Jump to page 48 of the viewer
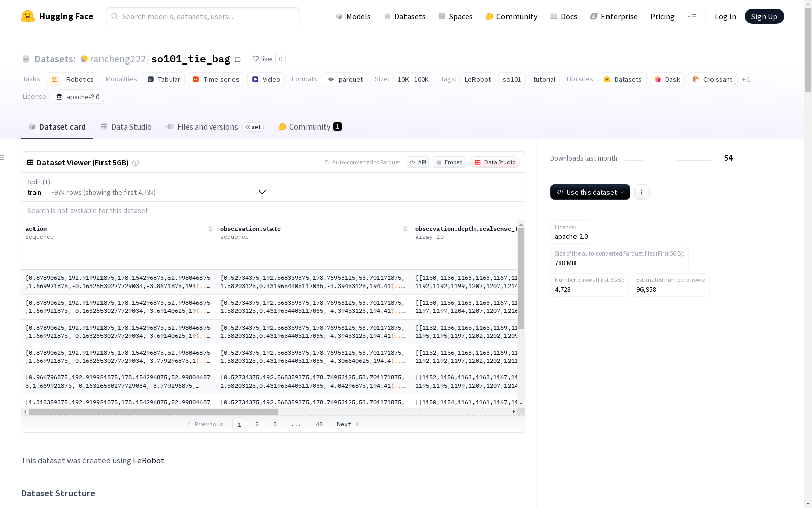 pyautogui.click(x=319, y=424)
